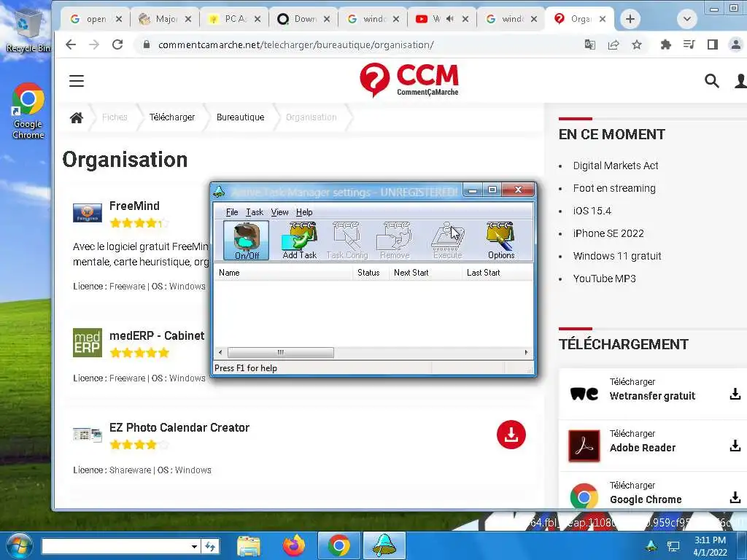Open the Help menu
Image resolution: width=747 pixels, height=560 pixels.
(x=304, y=212)
